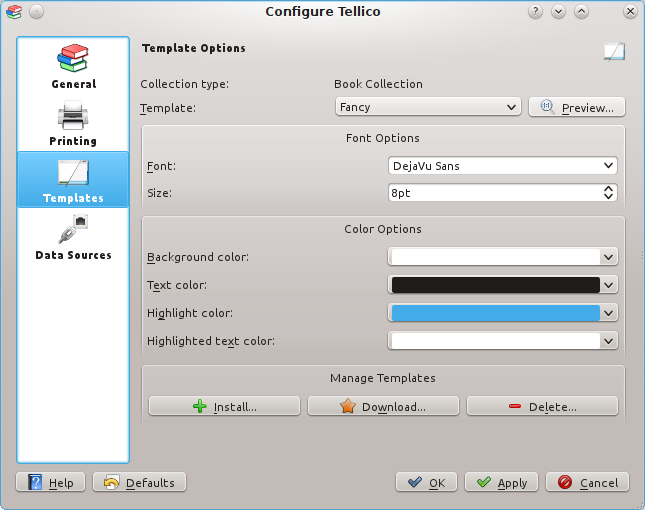Click the Defaults button
This screenshot has height=510, width=645.
click(139, 482)
